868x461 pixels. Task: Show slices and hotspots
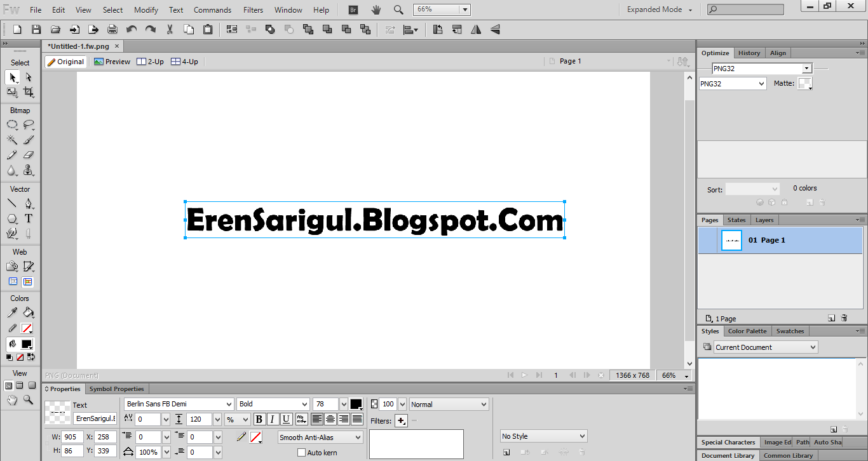pos(28,282)
